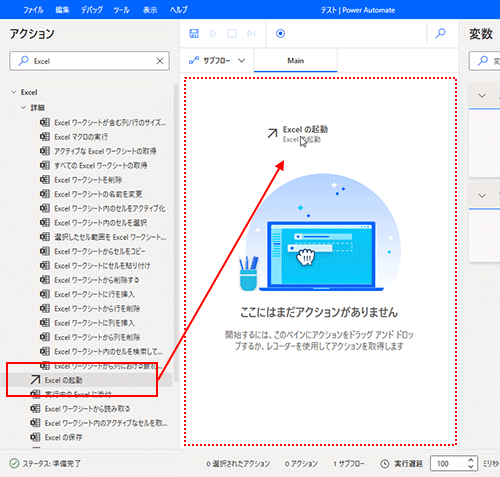Click the 実行遅延 value field showing 100
Viewport: 500px width, 477px height.
pyautogui.click(x=448, y=464)
